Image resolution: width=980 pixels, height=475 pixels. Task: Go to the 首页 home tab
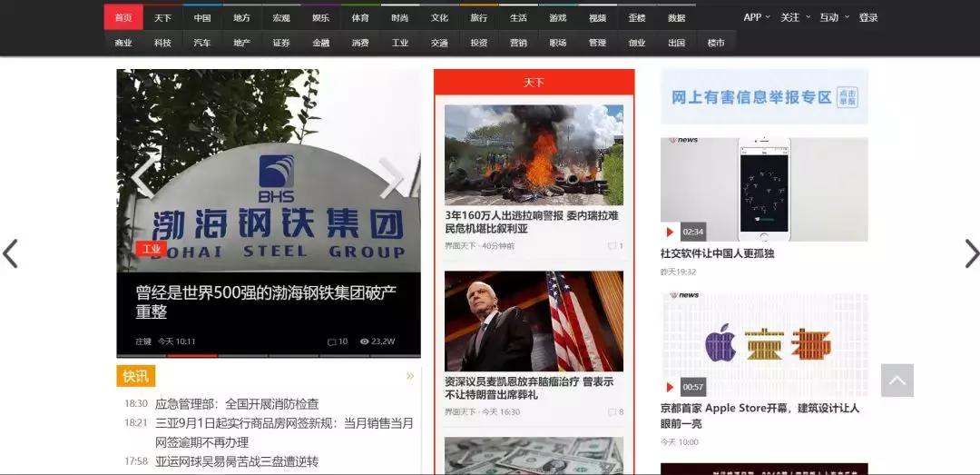(123, 17)
